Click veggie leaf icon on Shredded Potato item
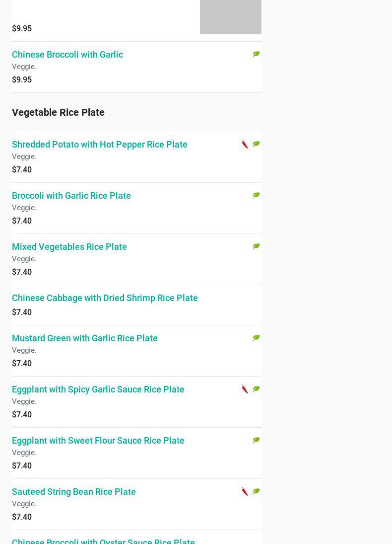The height and width of the screenshot is (544, 392). 256,144
